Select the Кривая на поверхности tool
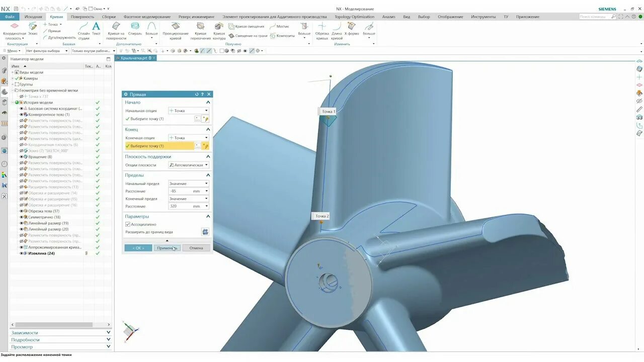This screenshot has width=644, height=362. point(116,30)
